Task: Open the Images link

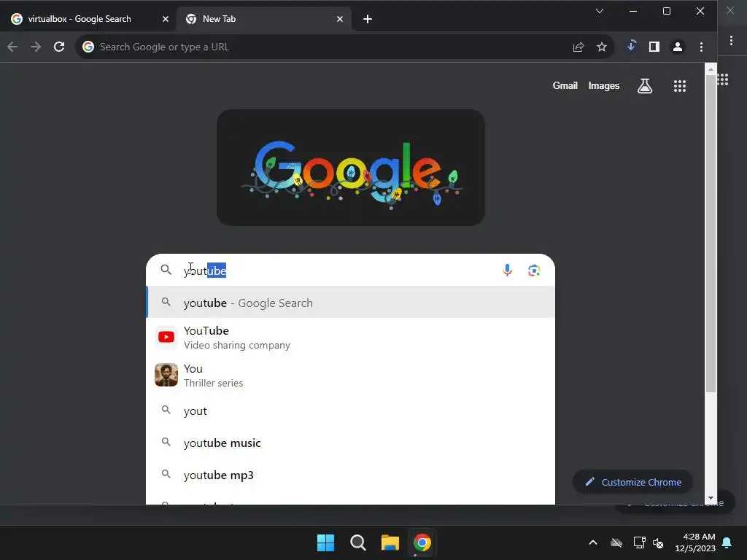Action: click(603, 86)
